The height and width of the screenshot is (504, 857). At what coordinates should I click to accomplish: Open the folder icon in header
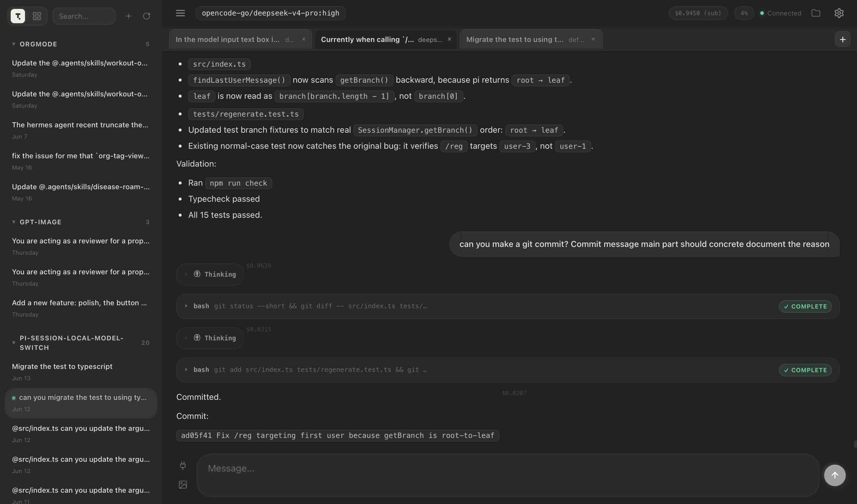point(816,13)
